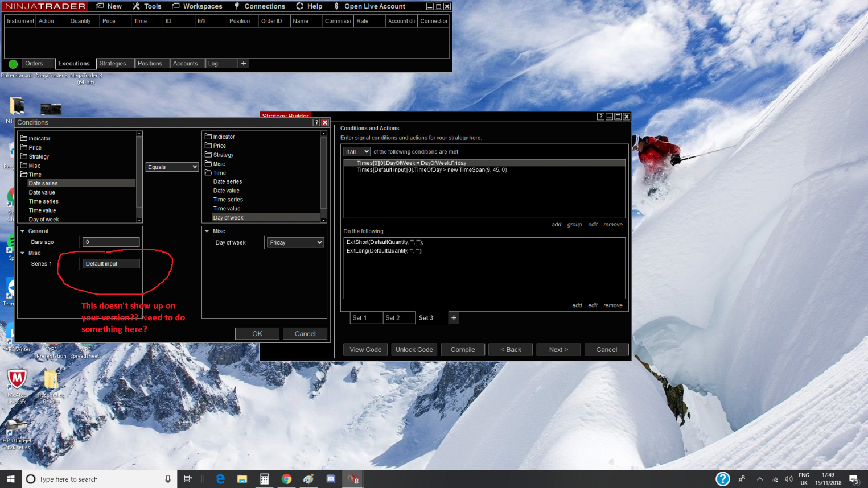868x488 pixels.
Task: Click Open Live Account
Action: [369, 6]
